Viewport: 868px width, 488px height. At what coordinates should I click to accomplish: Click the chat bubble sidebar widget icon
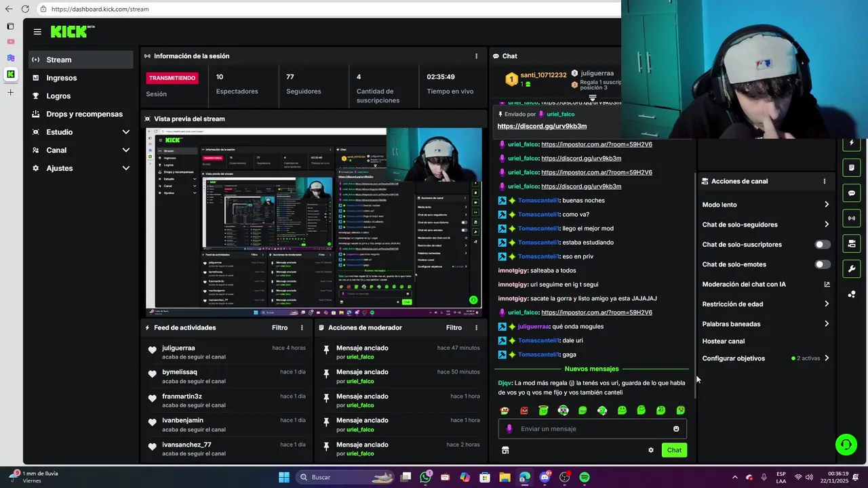852,193
